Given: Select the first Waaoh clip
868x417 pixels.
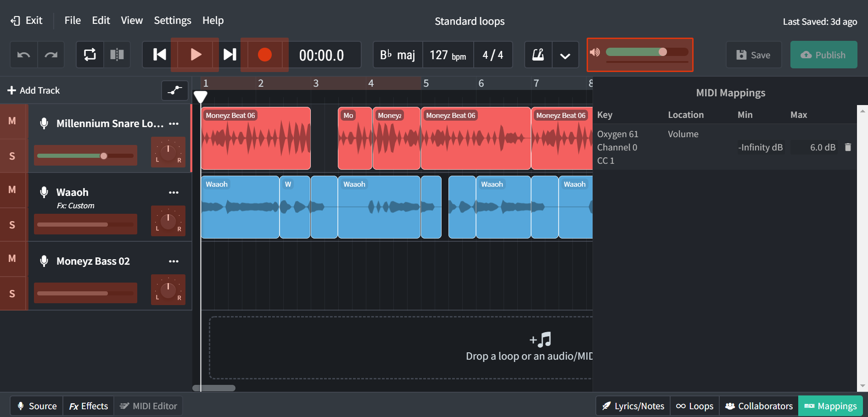Looking at the screenshot, I should [x=240, y=207].
